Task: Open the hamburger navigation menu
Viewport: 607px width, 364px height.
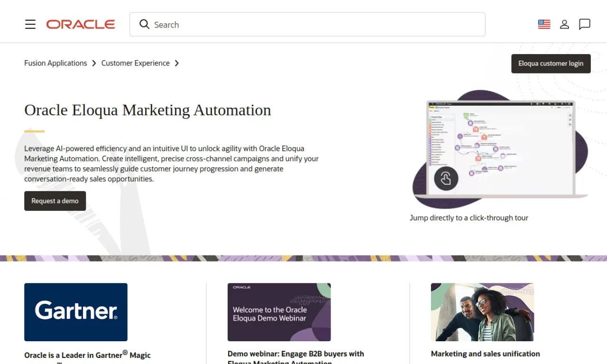Action: pyautogui.click(x=30, y=24)
